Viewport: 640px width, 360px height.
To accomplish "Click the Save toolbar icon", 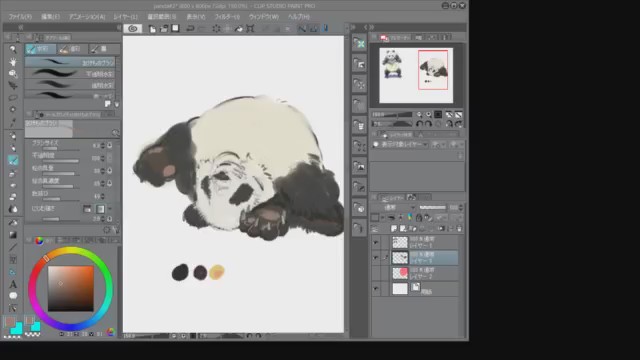I will click(x=176, y=29).
